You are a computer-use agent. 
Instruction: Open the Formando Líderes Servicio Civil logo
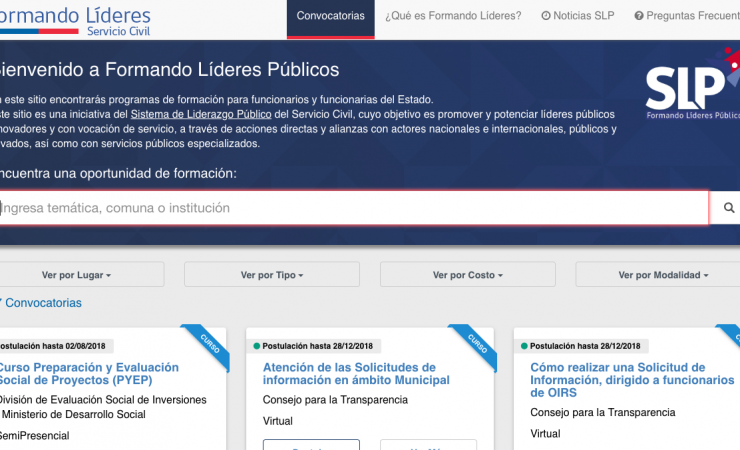75,21
